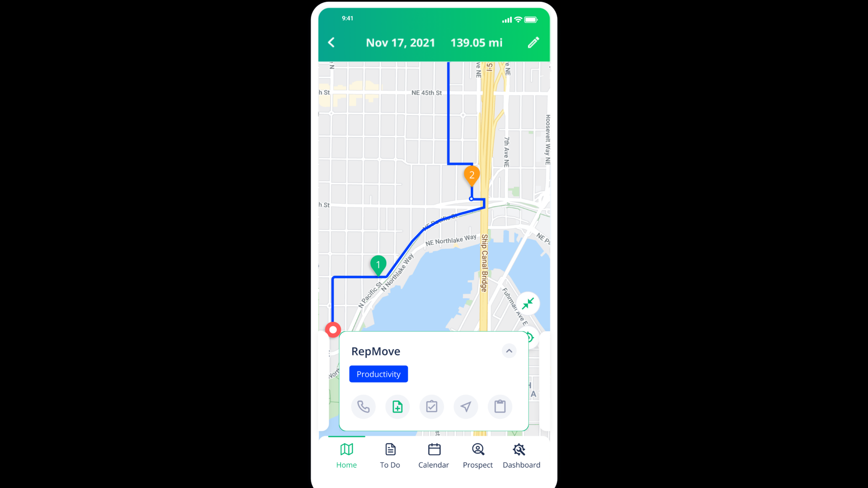Toggle the Productivity category label
Viewport: 868px width, 488px height.
point(378,374)
